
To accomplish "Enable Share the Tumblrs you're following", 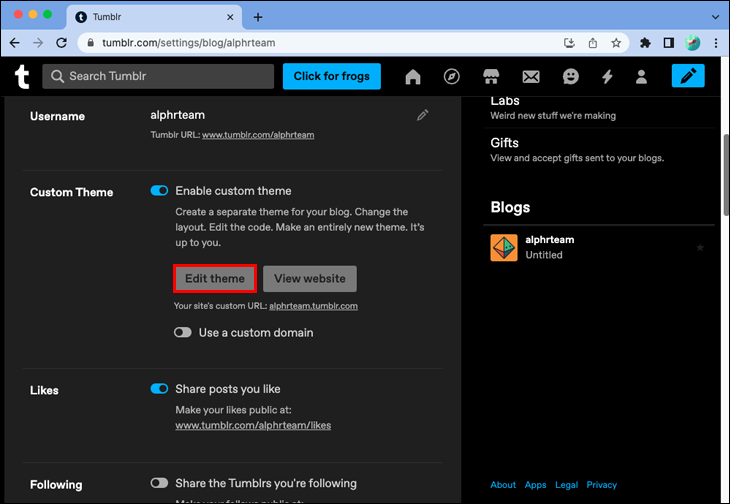I will (x=159, y=483).
